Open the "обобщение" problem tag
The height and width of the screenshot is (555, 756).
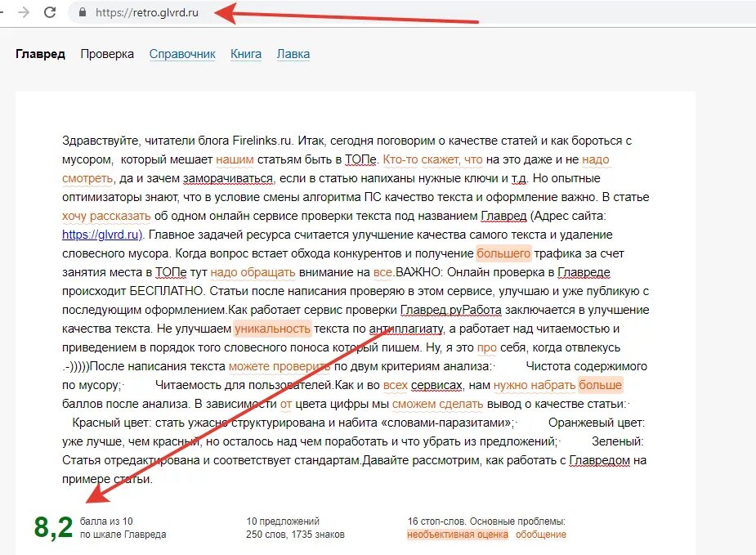pyautogui.click(x=541, y=535)
